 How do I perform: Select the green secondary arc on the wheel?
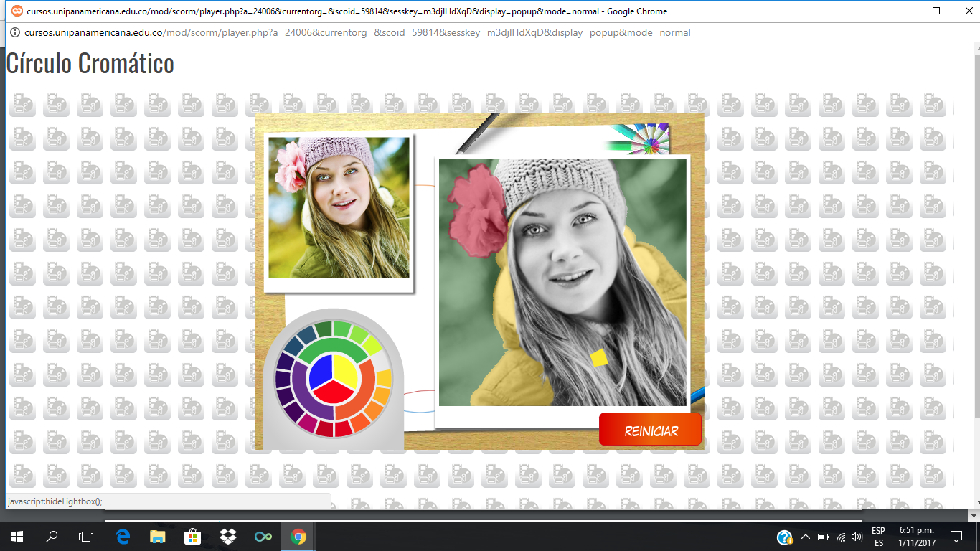(334, 345)
